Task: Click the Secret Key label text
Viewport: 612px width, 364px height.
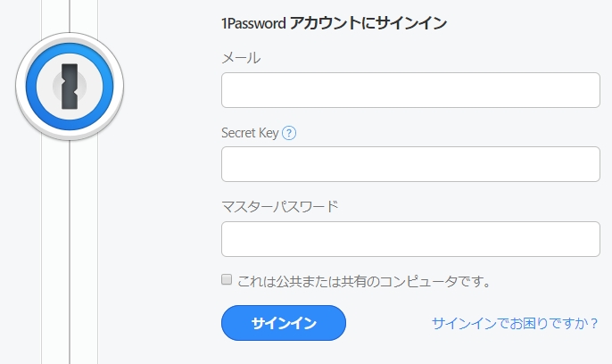Action: (249, 133)
